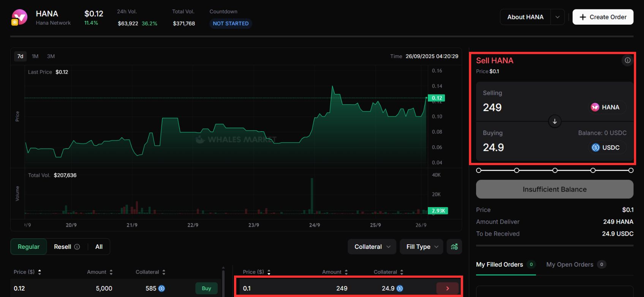Open the Resell info tooltip icon
The height and width of the screenshot is (297, 644).
[x=77, y=247]
